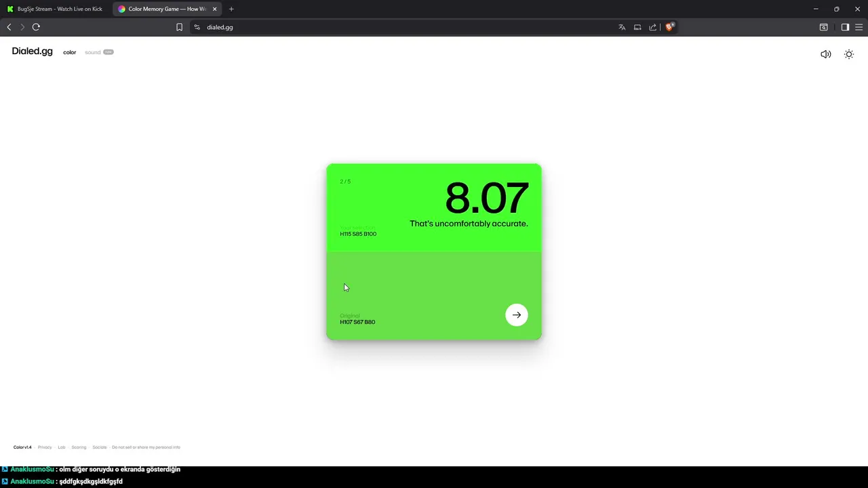Select the color mode tab
The width and height of the screenshot is (868, 488).
click(70, 52)
